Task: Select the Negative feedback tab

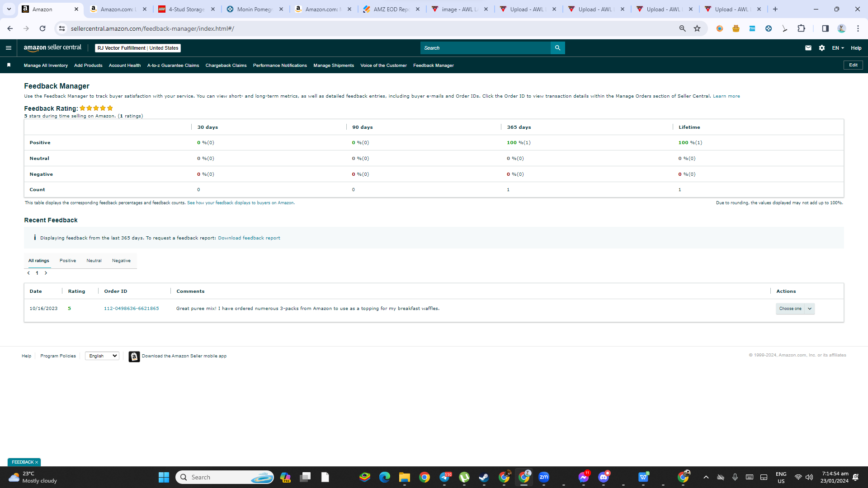Action: [121, 261]
